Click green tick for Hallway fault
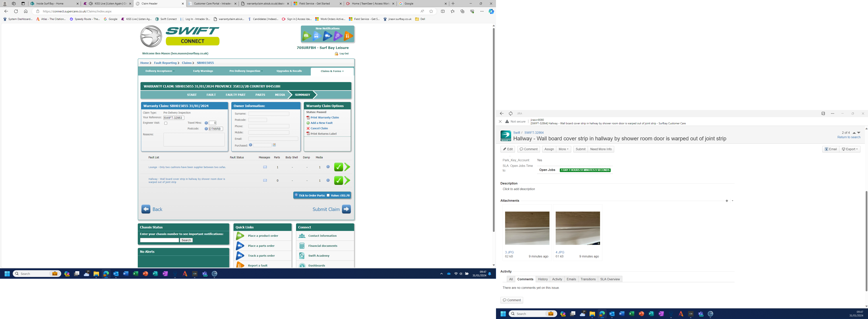The height and width of the screenshot is (319, 868). (x=338, y=181)
